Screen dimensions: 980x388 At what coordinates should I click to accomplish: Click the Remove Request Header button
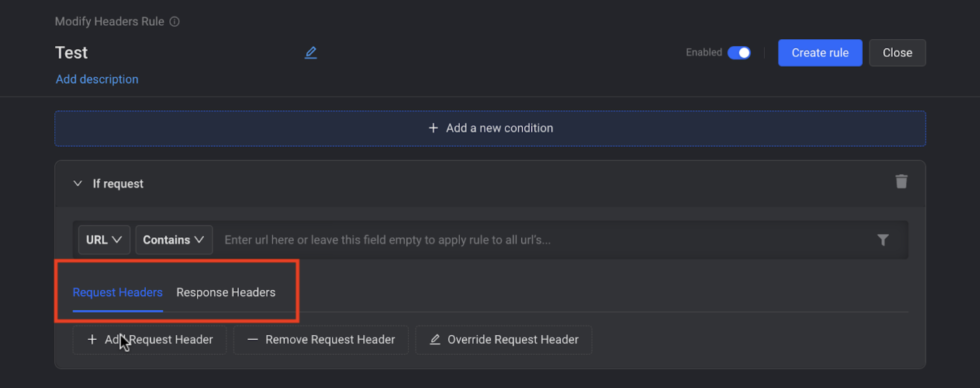[x=321, y=340]
